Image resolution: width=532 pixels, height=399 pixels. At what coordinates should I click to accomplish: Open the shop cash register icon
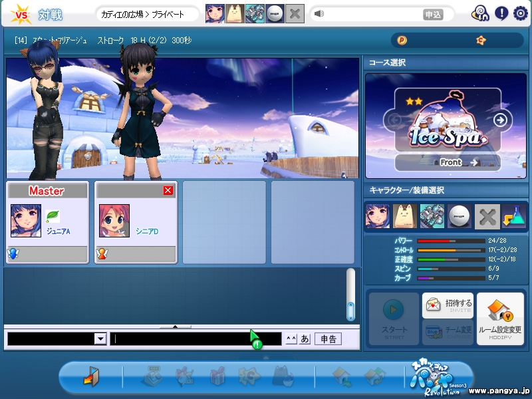(x=153, y=376)
